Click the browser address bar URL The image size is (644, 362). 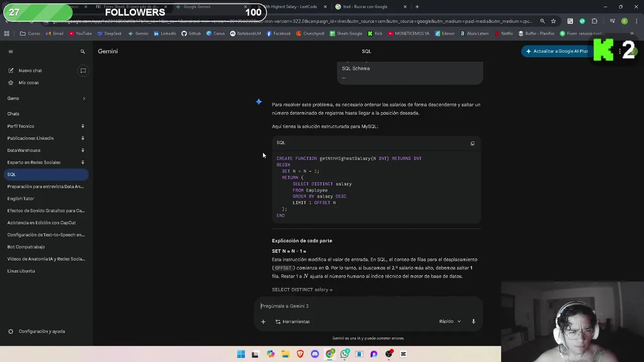tap(292, 21)
